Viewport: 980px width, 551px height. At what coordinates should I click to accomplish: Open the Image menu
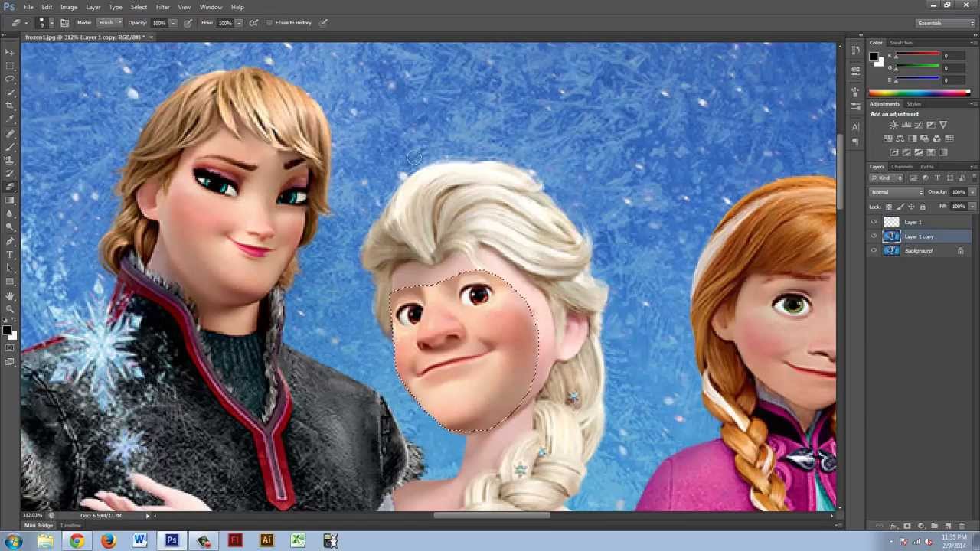[x=69, y=7]
